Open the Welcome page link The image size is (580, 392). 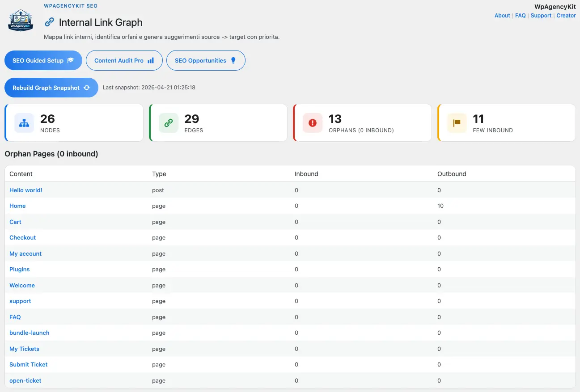(22, 285)
